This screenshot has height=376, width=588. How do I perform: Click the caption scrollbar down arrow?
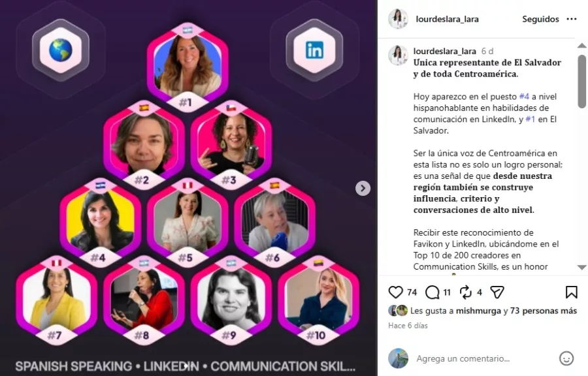[581, 268]
